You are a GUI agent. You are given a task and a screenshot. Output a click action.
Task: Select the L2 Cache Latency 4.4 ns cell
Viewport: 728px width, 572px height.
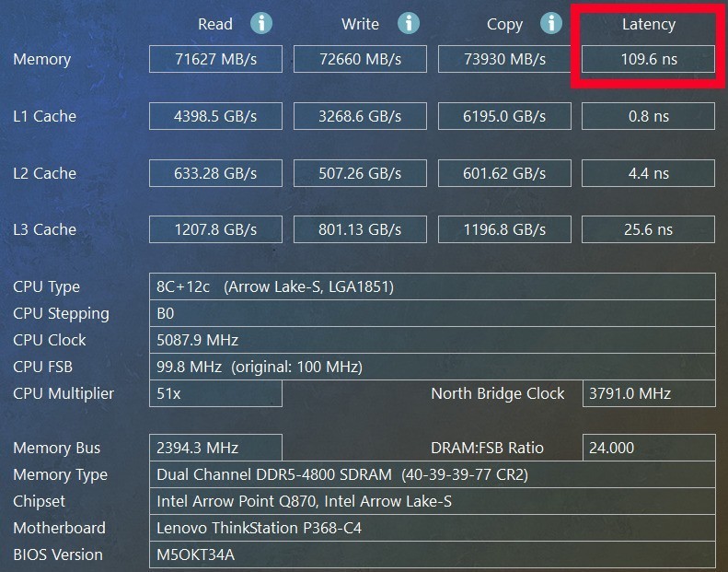tap(649, 173)
